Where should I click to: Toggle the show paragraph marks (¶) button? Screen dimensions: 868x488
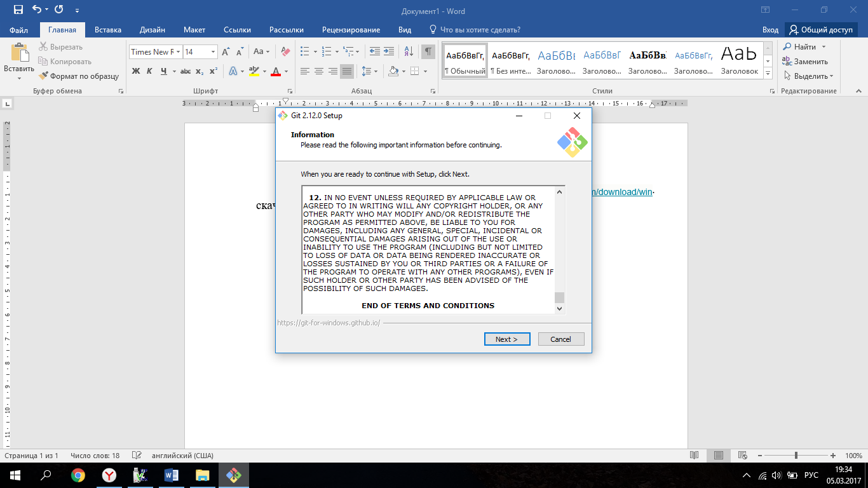(428, 52)
